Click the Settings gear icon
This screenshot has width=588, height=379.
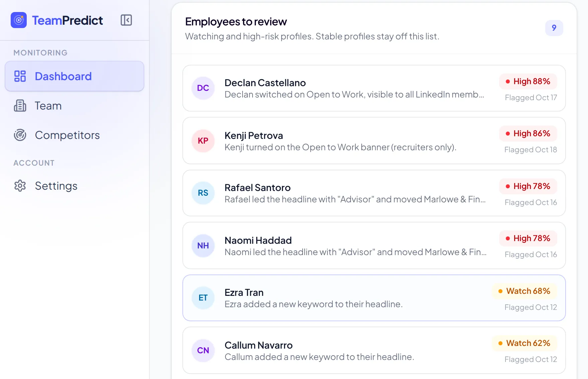[20, 186]
